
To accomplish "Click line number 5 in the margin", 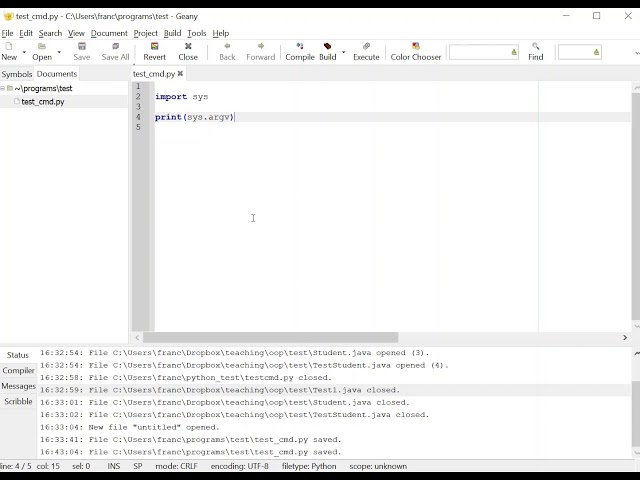I will click(138, 127).
